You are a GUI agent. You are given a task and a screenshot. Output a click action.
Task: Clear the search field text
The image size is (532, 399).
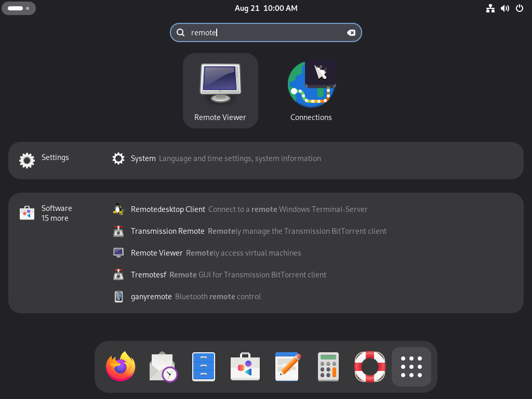tap(351, 33)
